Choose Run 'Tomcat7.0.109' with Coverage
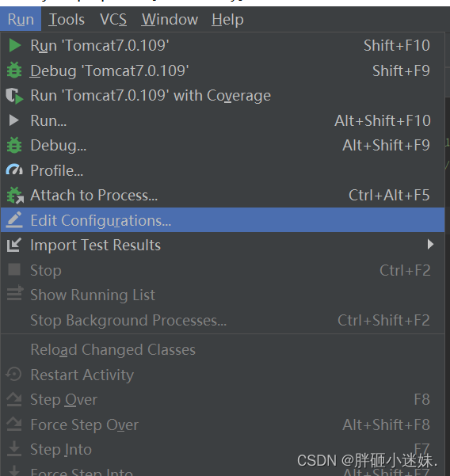Screen dimensions: 450x476 pyautogui.click(x=223, y=96)
